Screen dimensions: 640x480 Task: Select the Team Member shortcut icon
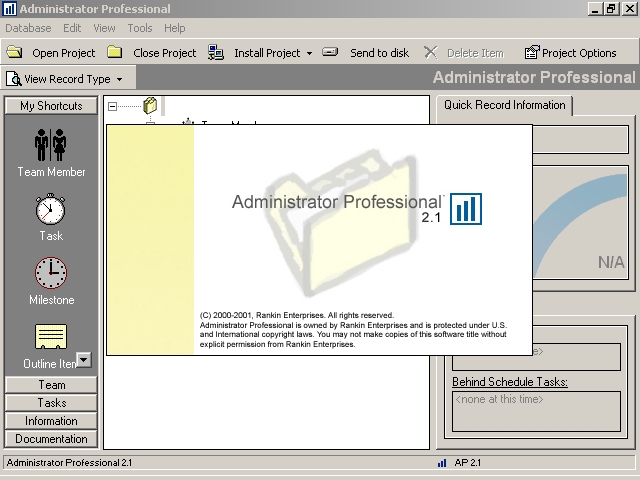pos(51,145)
